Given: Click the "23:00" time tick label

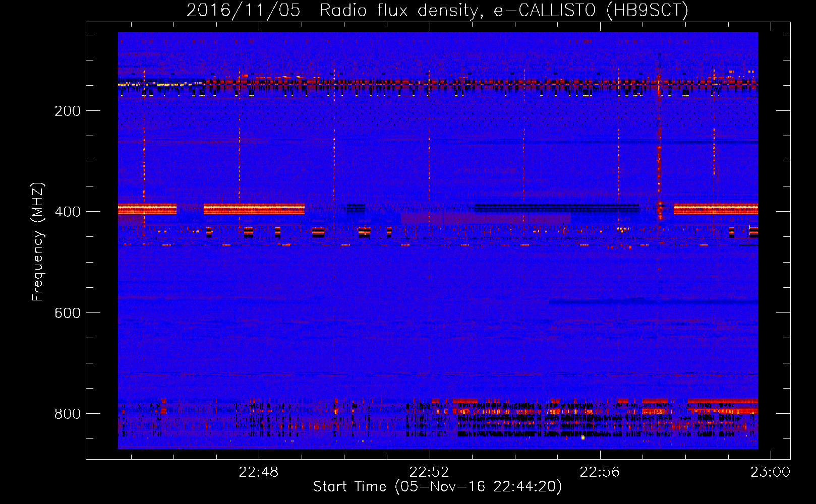Looking at the screenshot, I should tap(770, 472).
